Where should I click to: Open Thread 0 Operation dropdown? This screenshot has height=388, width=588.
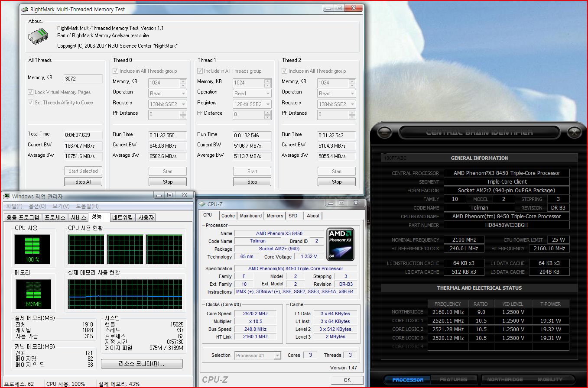click(x=168, y=93)
